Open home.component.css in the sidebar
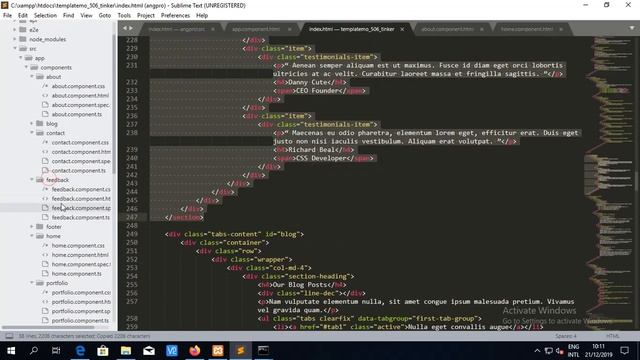 (78, 246)
